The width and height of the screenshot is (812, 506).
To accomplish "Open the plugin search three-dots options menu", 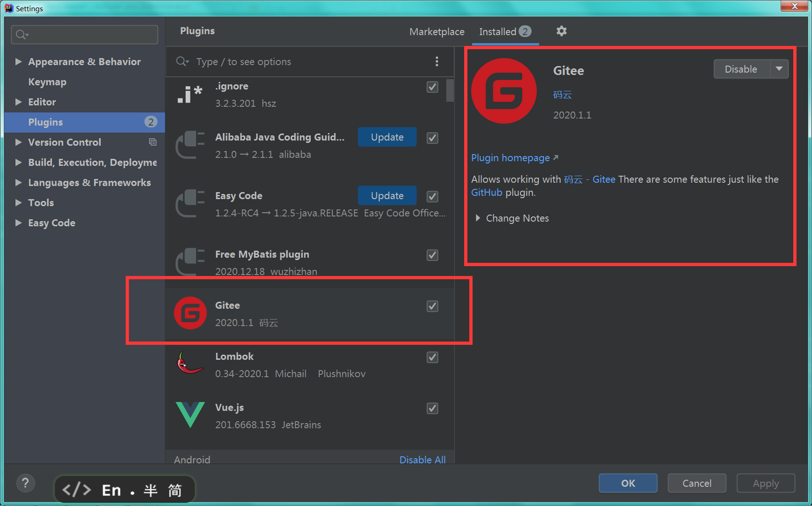I will click(436, 61).
